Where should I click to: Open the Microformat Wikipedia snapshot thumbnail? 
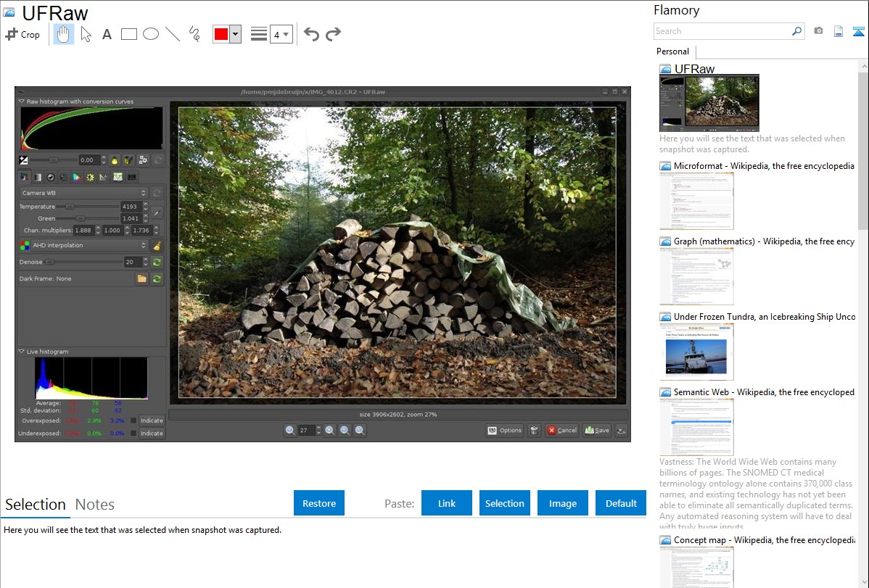tap(696, 202)
